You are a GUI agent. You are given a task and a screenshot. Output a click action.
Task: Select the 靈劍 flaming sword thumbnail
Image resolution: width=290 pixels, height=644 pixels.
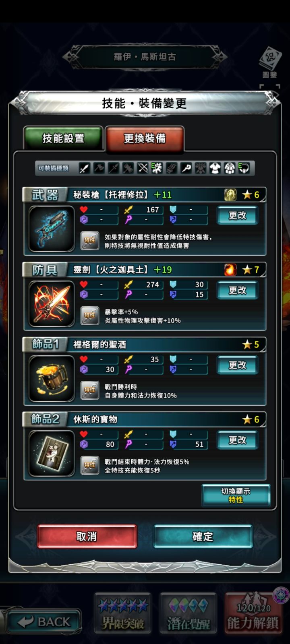pyautogui.click(x=52, y=304)
